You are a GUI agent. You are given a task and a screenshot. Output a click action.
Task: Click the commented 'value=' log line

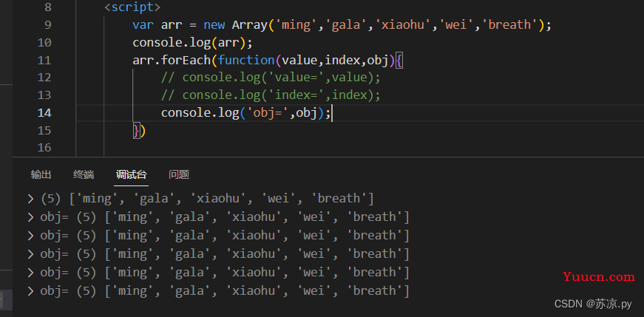tap(271, 78)
